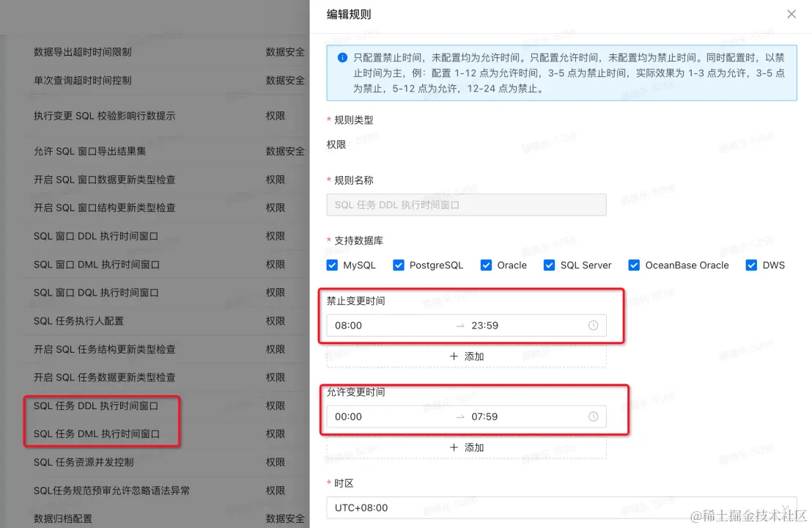This screenshot has height=528, width=812.
Task: Click the 07:59 end time field
Action: (x=484, y=417)
